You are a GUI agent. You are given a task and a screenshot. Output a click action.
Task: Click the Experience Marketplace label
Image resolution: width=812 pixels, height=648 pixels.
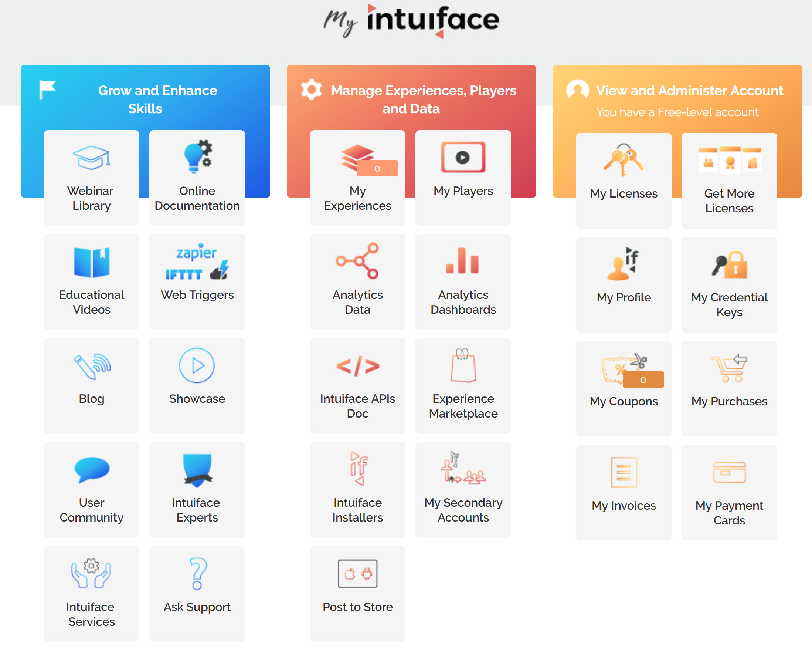(463, 406)
